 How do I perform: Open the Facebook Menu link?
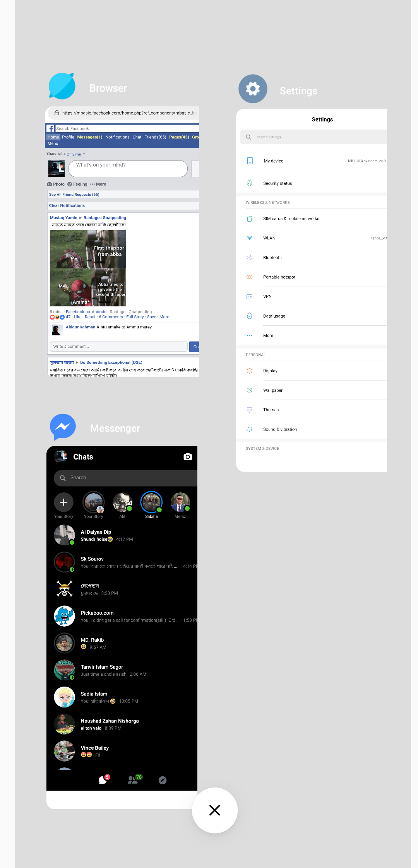[53, 144]
